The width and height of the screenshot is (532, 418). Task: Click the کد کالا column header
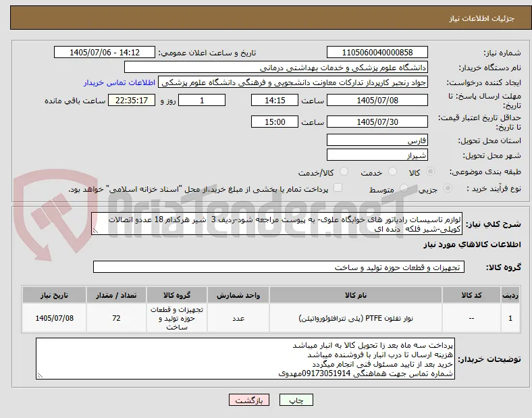pyautogui.click(x=471, y=295)
